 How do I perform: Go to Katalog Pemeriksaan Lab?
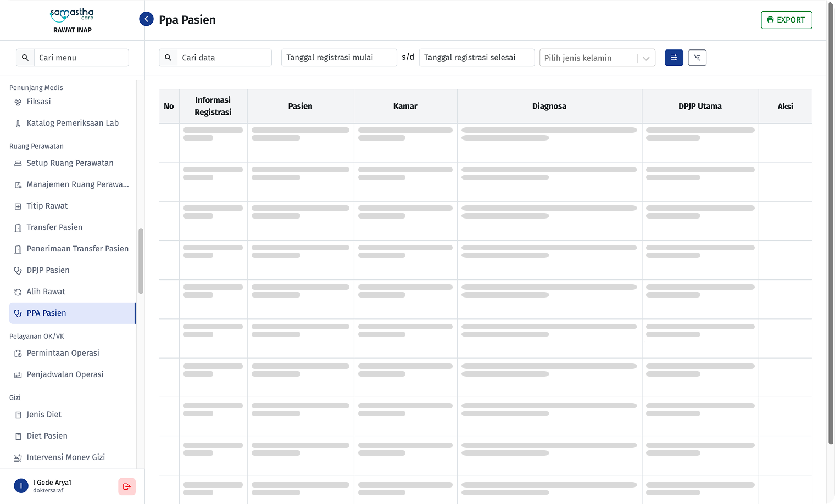coord(73,123)
